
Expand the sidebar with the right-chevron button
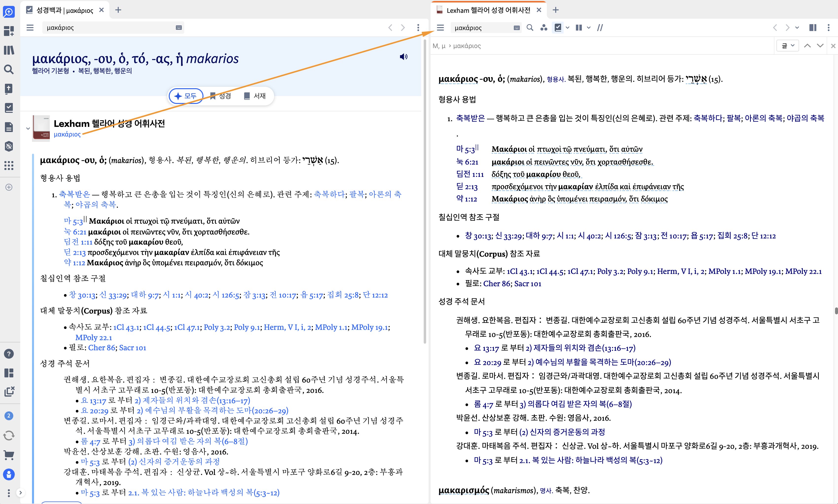21,492
